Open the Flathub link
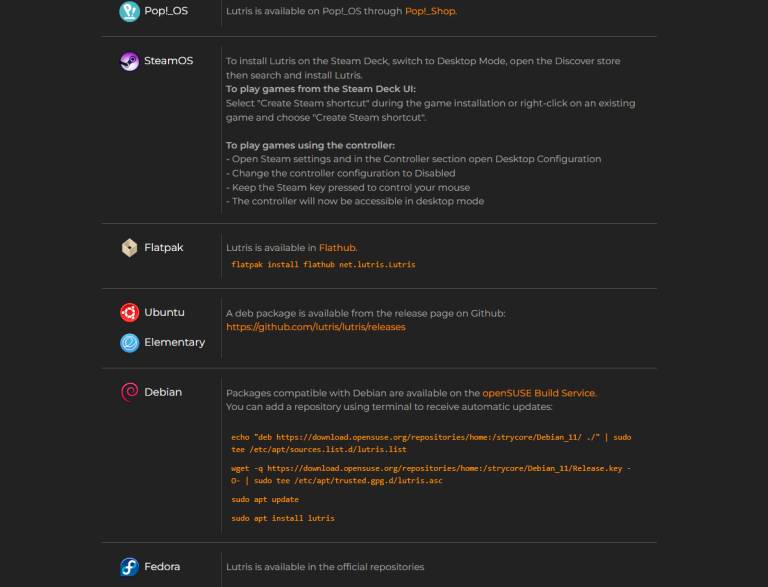Screen dimensions: 768x587 click(337, 248)
